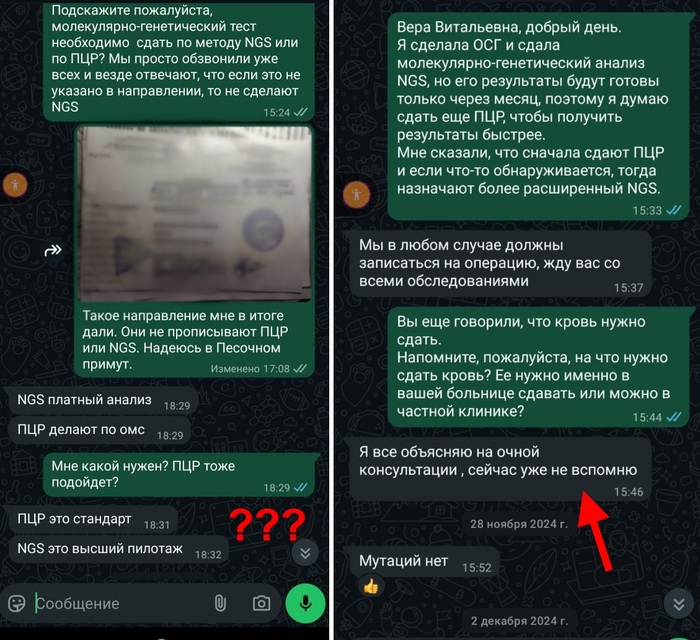Select message "Я все объясняю на очной консультации"

click(500, 469)
